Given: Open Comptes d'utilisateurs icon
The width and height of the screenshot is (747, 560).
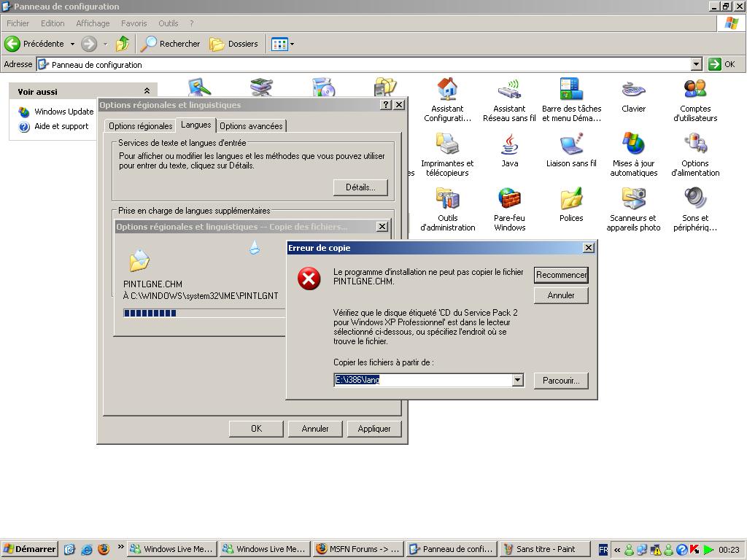Looking at the screenshot, I should point(695,89).
